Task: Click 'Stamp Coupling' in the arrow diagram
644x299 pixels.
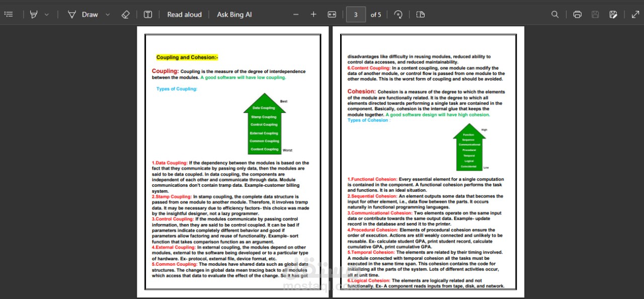Action: point(264,117)
